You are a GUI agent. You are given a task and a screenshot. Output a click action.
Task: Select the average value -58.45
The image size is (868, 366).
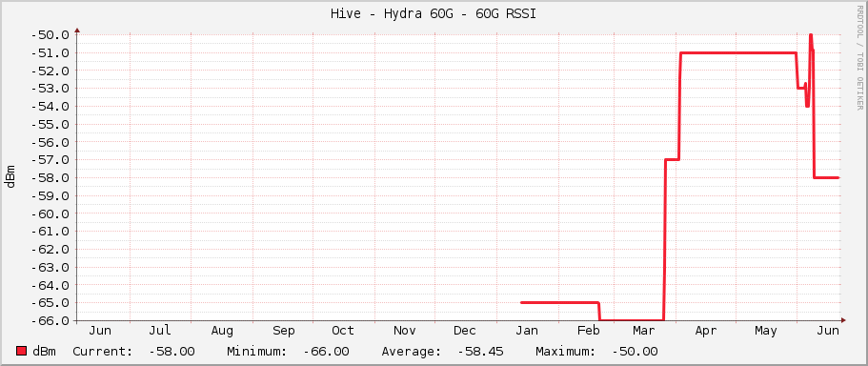click(481, 352)
